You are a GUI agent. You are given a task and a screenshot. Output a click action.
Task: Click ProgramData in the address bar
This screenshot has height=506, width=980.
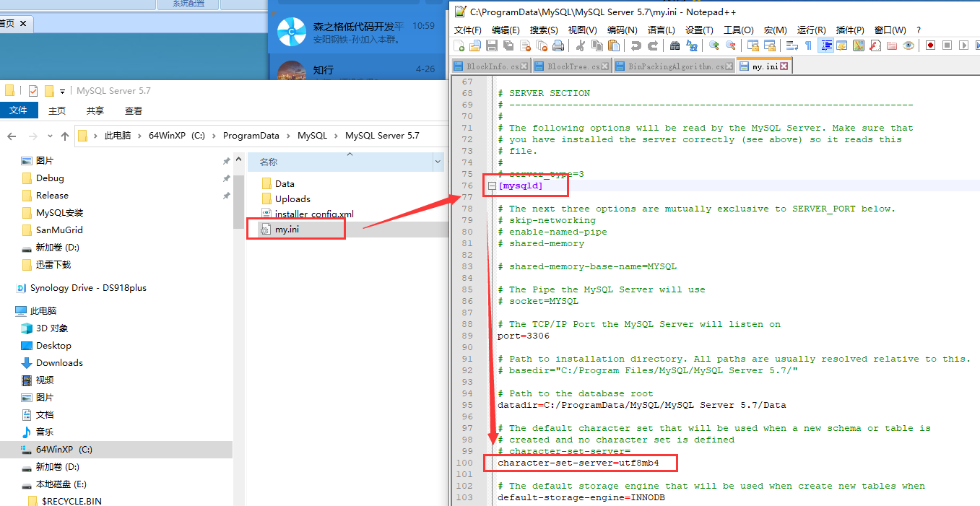[251, 136]
